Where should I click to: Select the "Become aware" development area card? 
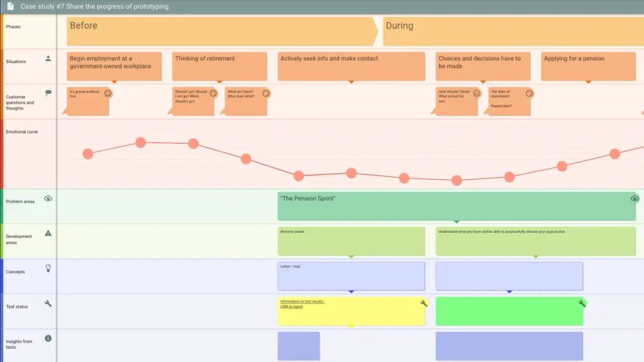point(351,242)
